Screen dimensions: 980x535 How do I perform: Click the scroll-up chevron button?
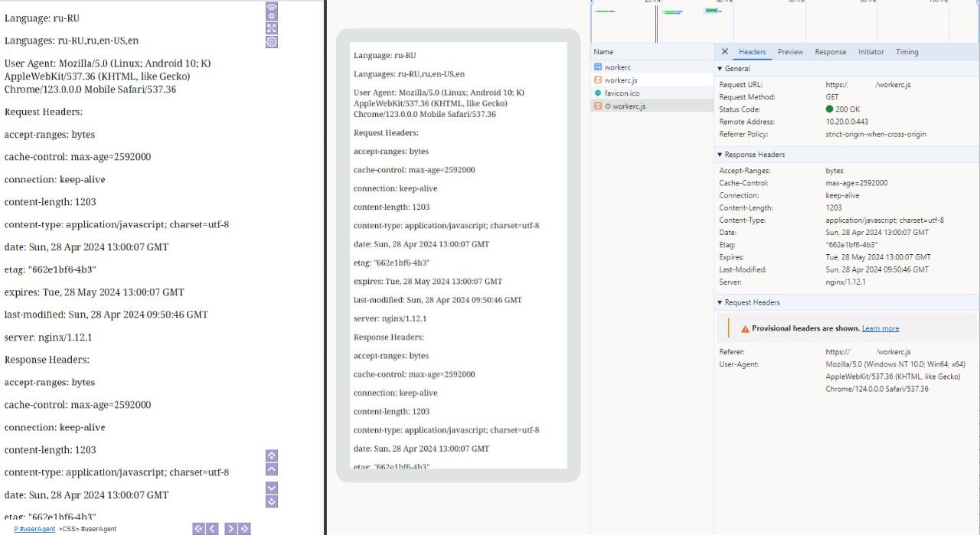click(271, 469)
